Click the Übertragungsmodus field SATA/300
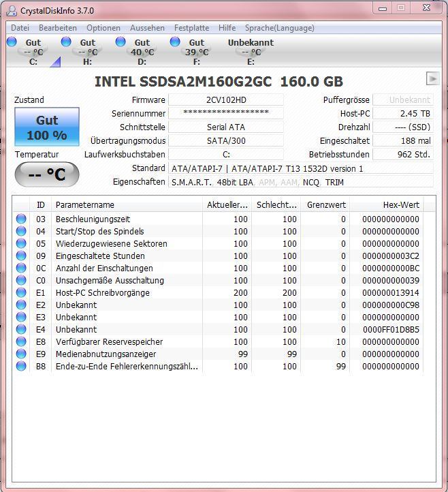Viewport: 448px width, 492px height. (x=226, y=140)
